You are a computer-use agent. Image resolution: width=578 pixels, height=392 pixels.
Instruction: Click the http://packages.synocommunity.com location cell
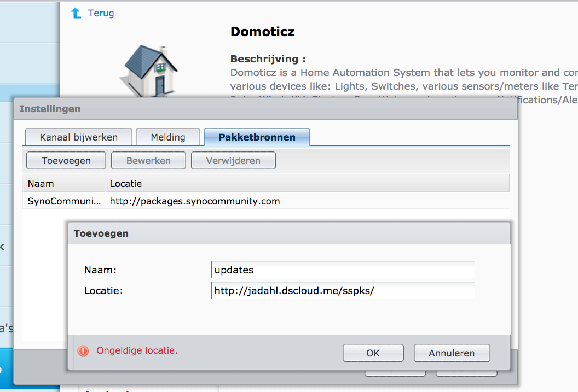coord(195,201)
